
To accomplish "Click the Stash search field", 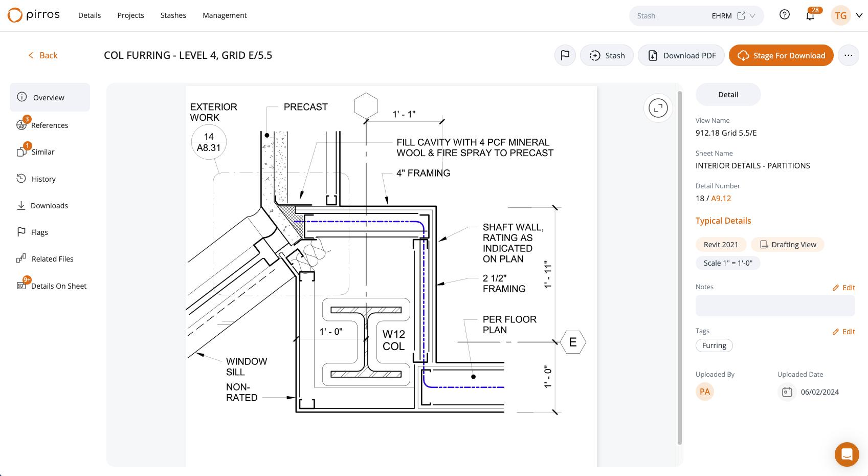I will [670, 16].
